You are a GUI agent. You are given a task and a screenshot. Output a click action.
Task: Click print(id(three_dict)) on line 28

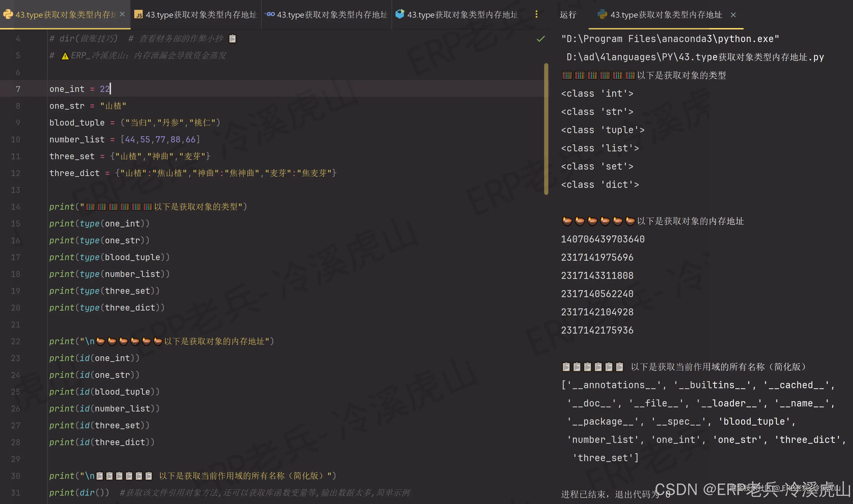(x=102, y=442)
